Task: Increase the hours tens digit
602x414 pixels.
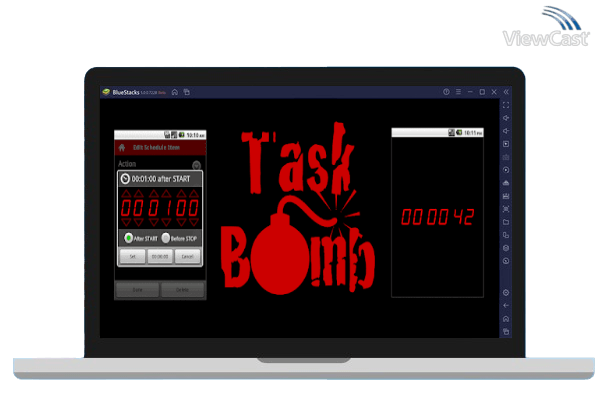Action: [126, 193]
